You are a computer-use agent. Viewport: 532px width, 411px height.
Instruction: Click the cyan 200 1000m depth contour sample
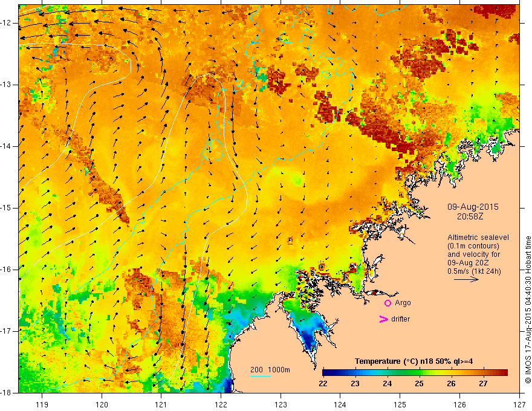click(x=261, y=376)
